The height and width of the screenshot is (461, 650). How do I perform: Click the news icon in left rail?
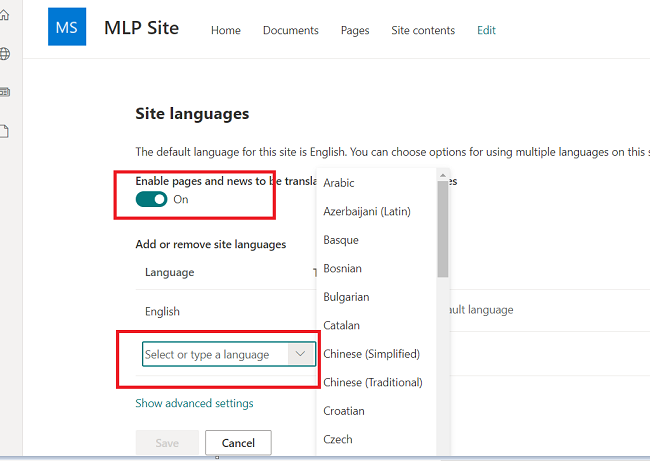coord(4,92)
